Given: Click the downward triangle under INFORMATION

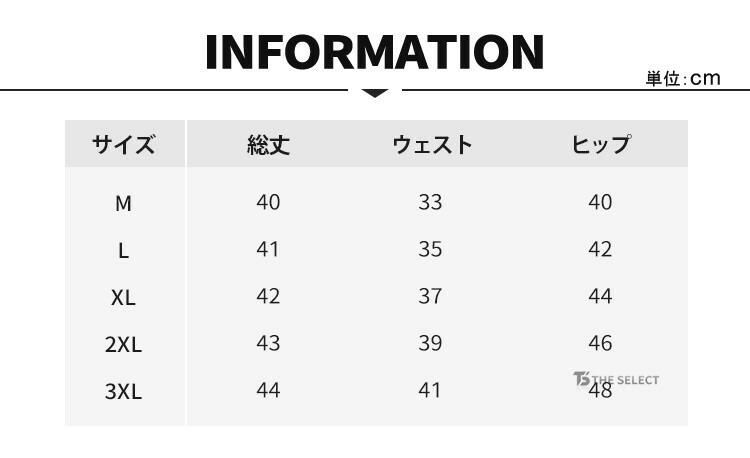Looking at the screenshot, I should tap(375, 93).
